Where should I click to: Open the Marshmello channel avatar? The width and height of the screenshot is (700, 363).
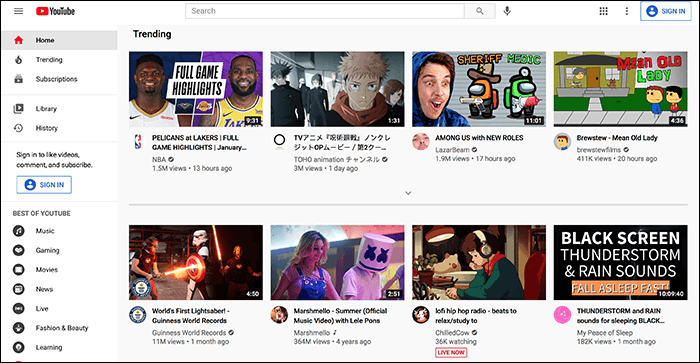[279, 315]
